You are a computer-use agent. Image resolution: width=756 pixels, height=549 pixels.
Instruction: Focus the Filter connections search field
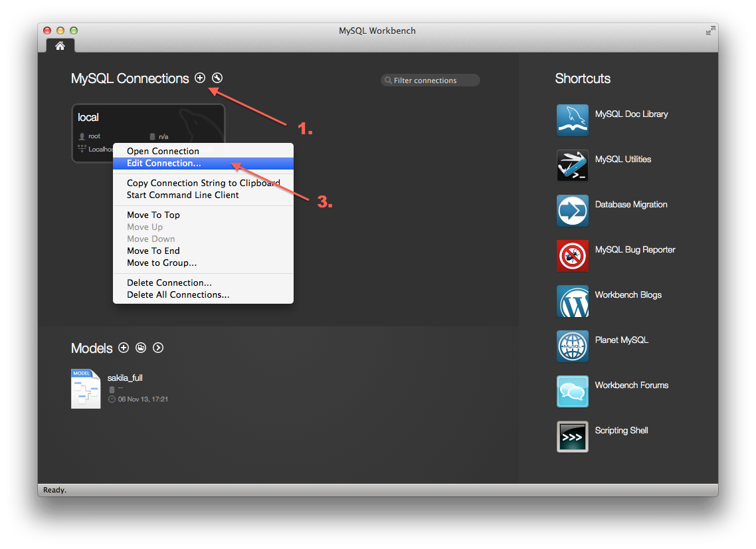pos(430,80)
